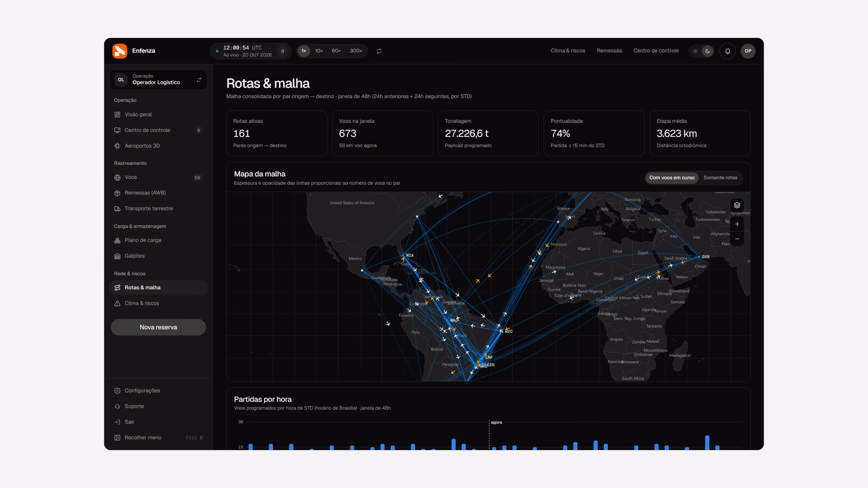Set simulation speed to 300×

coord(356,51)
